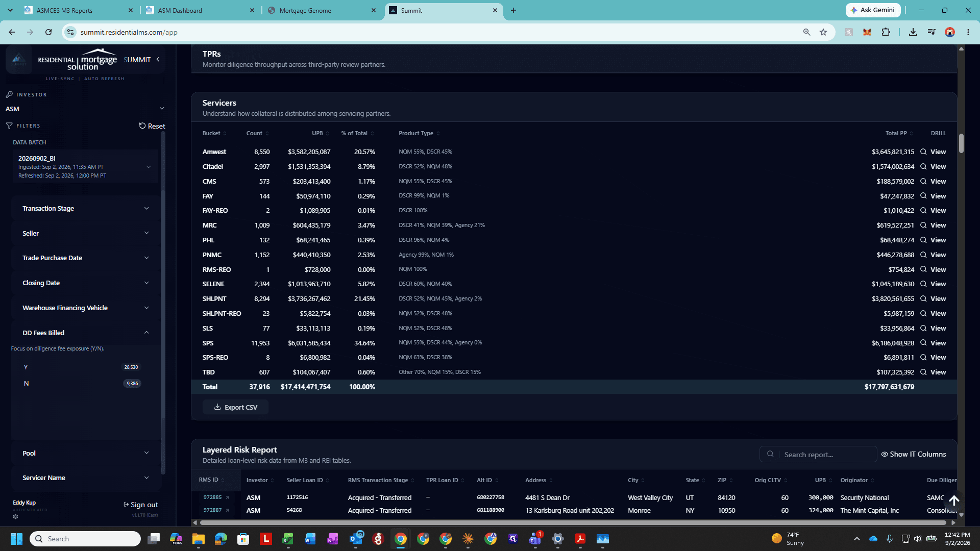Switch to the ASMCES M3 Reports tab
Viewport: 980px width, 551px height.
79,10
